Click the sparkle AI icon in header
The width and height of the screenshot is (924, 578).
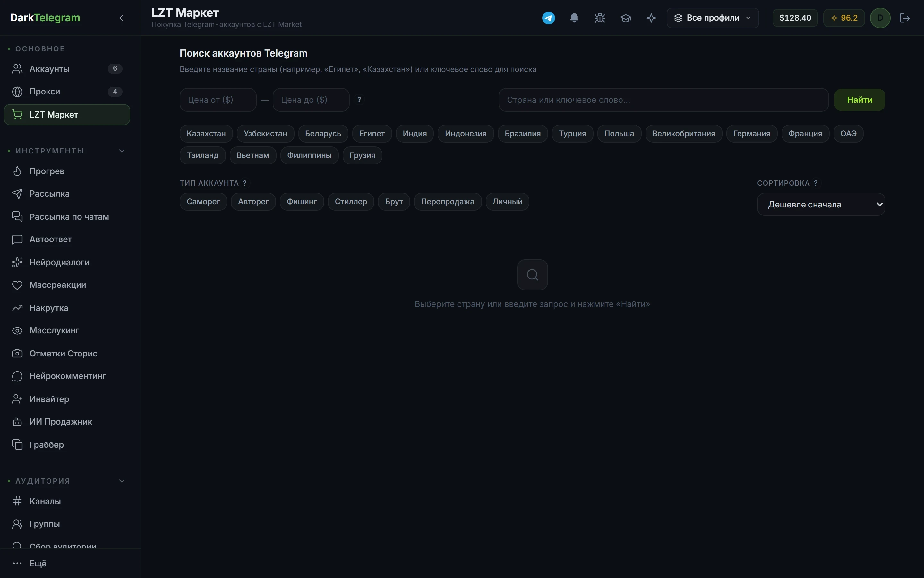651,18
